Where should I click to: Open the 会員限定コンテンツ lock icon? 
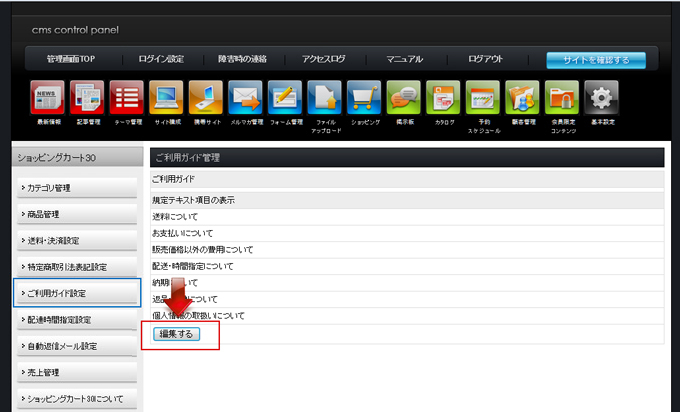pos(562,98)
